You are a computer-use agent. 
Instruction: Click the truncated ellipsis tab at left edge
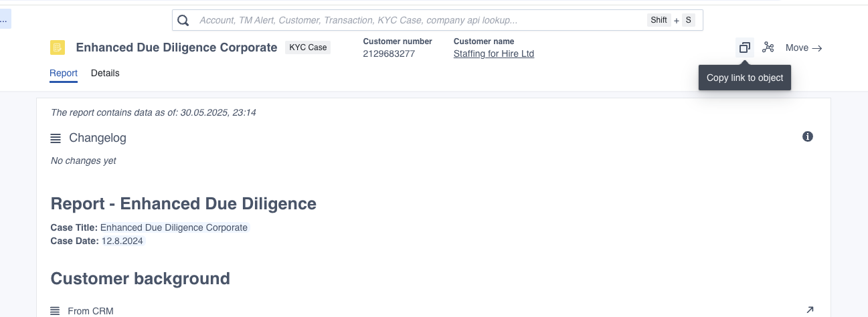4,20
